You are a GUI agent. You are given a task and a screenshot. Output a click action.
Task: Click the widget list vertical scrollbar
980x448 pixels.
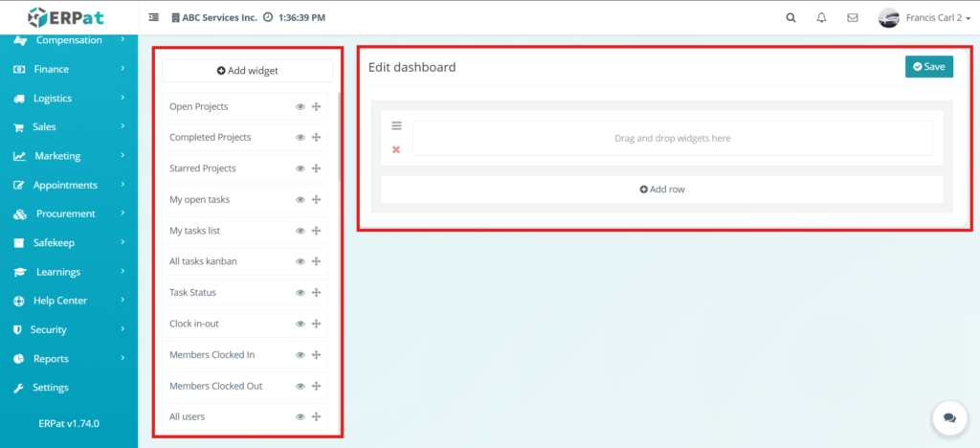coord(340,138)
